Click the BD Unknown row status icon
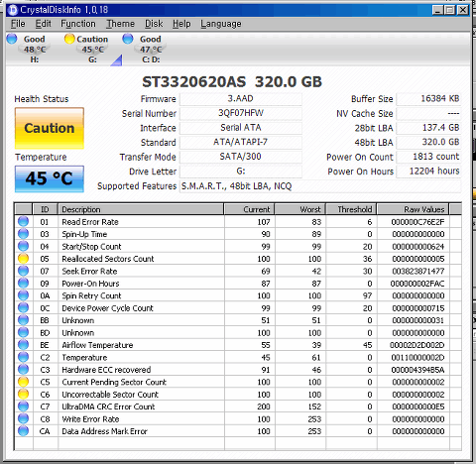Screen dimensions: 476x464 [23, 332]
